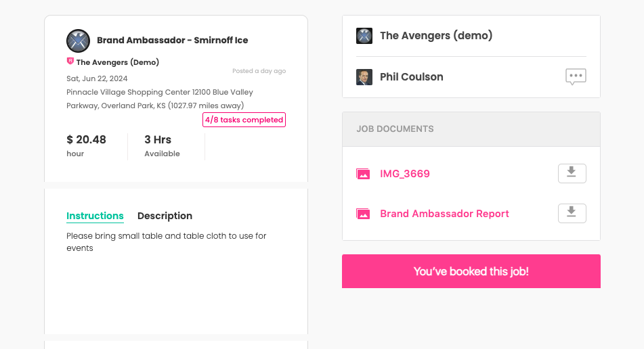
Task: Switch to the Description tab
Action: click(x=165, y=216)
